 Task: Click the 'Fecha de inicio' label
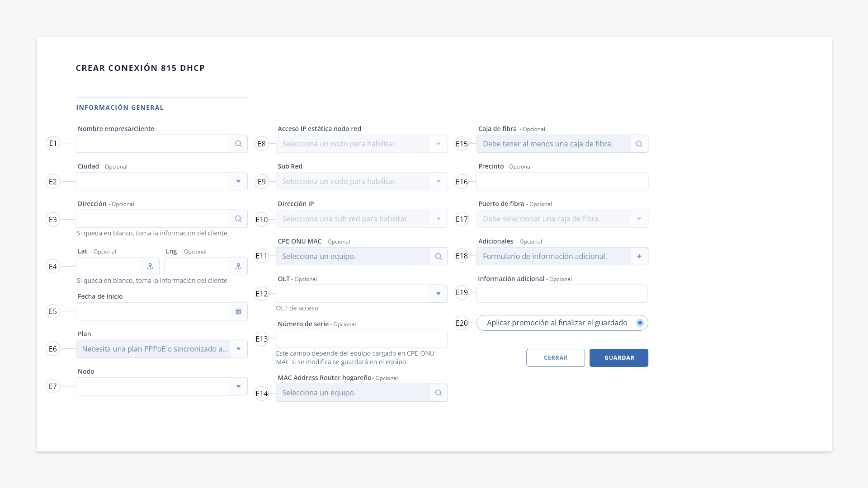[100, 296]
